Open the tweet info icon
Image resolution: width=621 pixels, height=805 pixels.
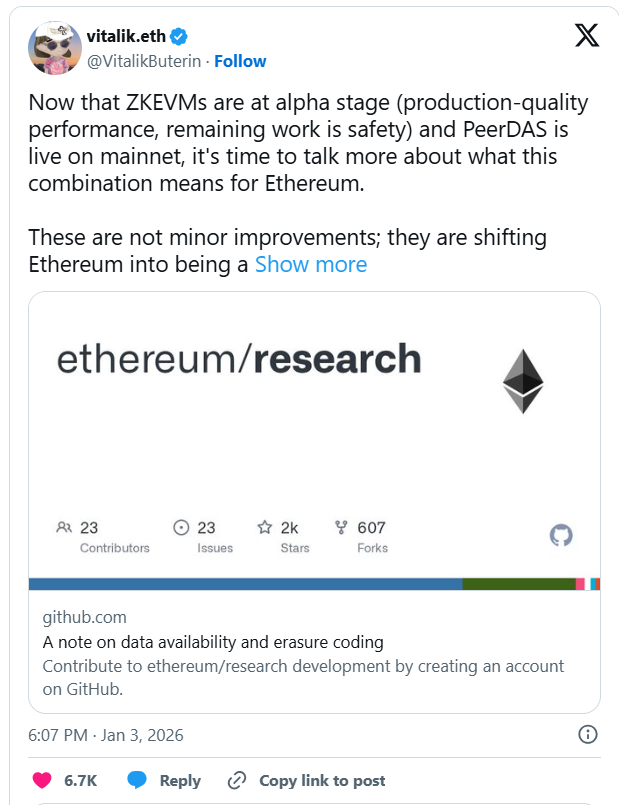pos(589,735)
